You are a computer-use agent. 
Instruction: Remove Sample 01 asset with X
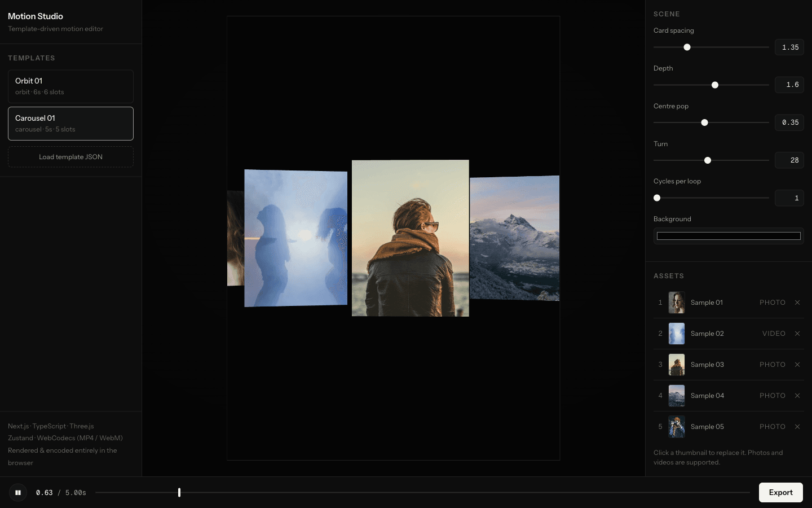coord(797,303)
